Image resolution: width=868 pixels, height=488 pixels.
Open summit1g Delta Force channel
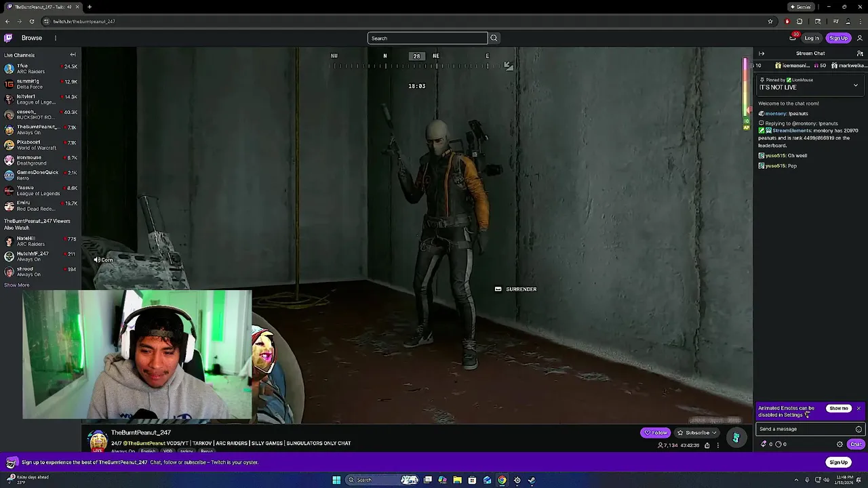coord(41,84)
